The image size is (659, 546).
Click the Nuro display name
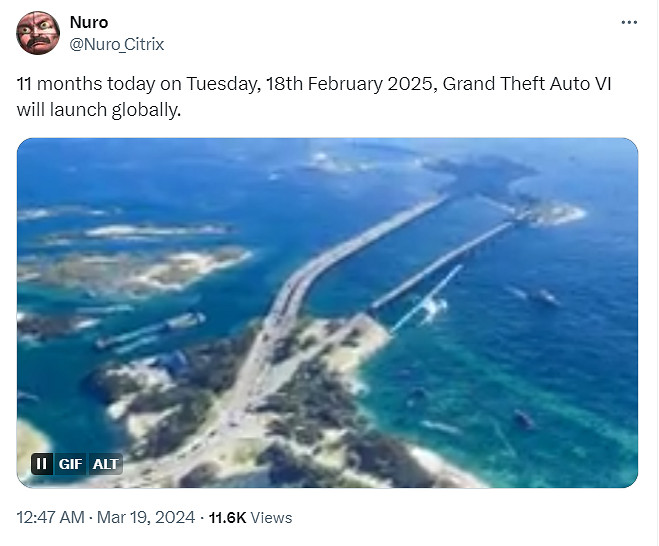89,22
